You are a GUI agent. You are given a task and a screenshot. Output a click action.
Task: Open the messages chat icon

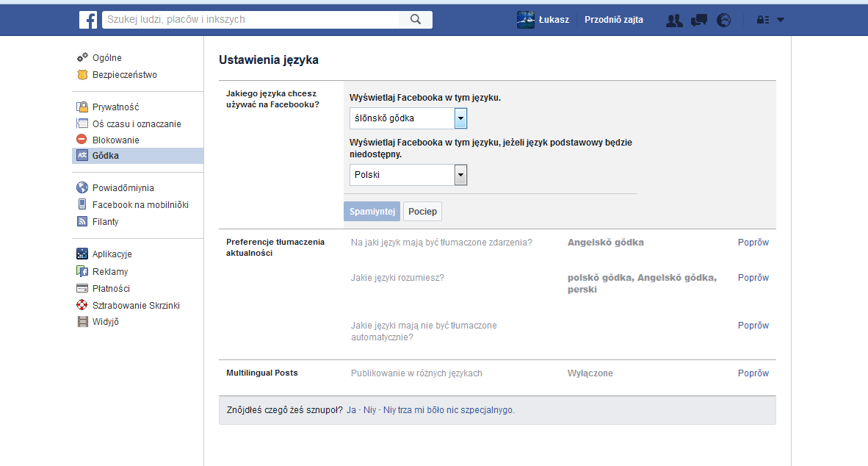click(x=698, y=21)
